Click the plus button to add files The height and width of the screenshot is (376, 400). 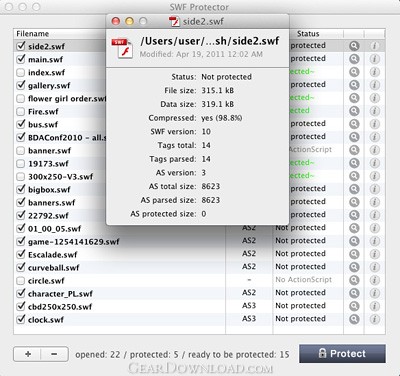[27, 354]
